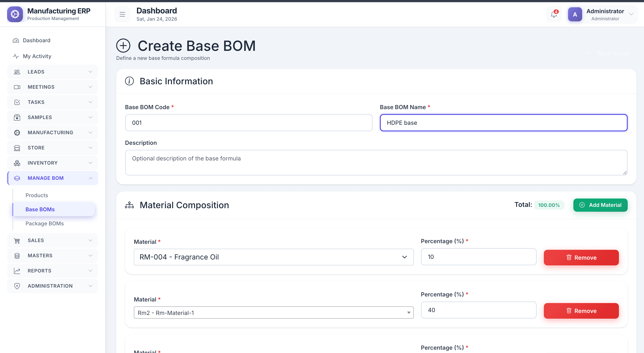
Task: Click the Reports chart icon
Action: tap(17, 271)
